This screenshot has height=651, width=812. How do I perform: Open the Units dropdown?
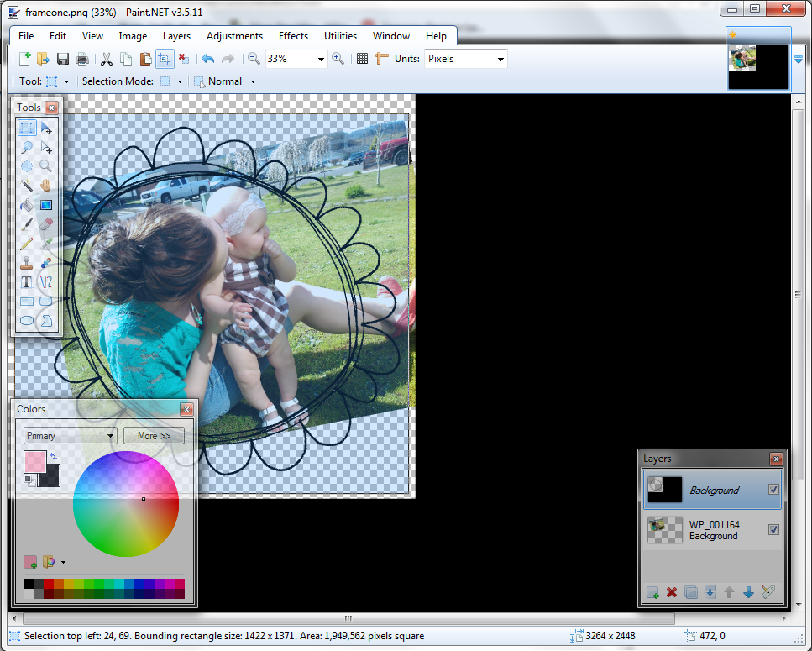click(x=500, y=59)
